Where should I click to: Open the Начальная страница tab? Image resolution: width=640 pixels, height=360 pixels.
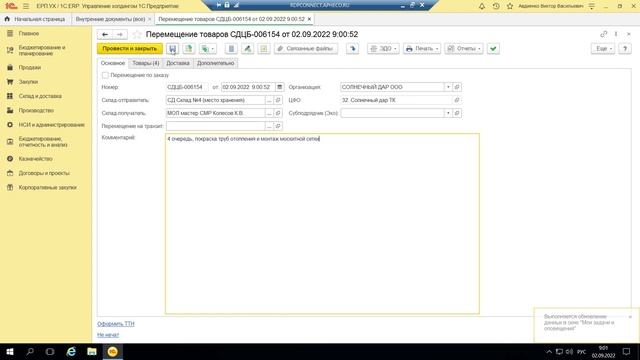[36, 19]
